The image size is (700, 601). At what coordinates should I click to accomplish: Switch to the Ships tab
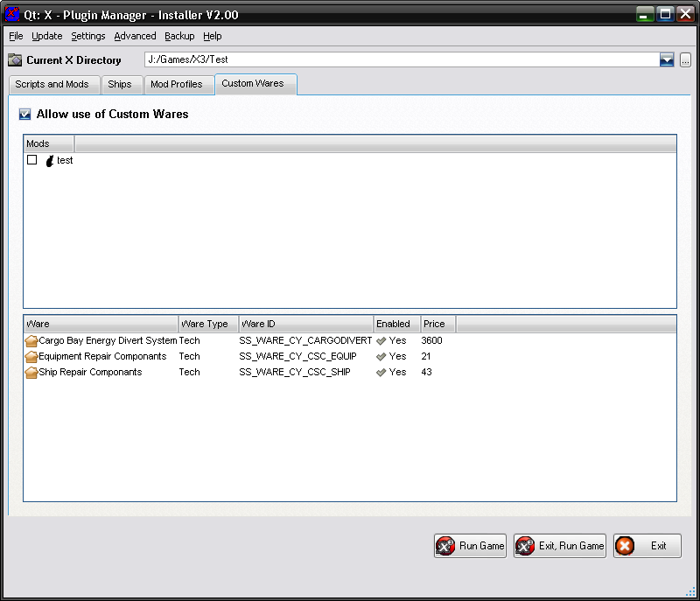pos(122,84)
